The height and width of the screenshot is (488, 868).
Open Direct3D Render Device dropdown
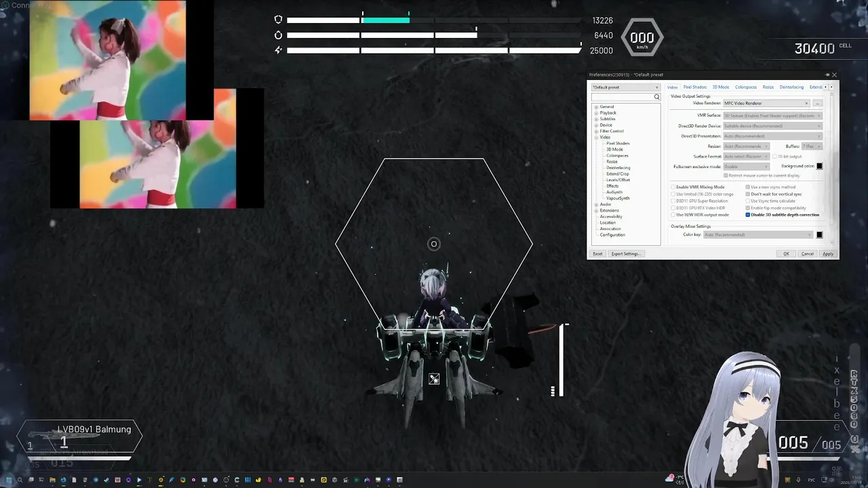772,126
